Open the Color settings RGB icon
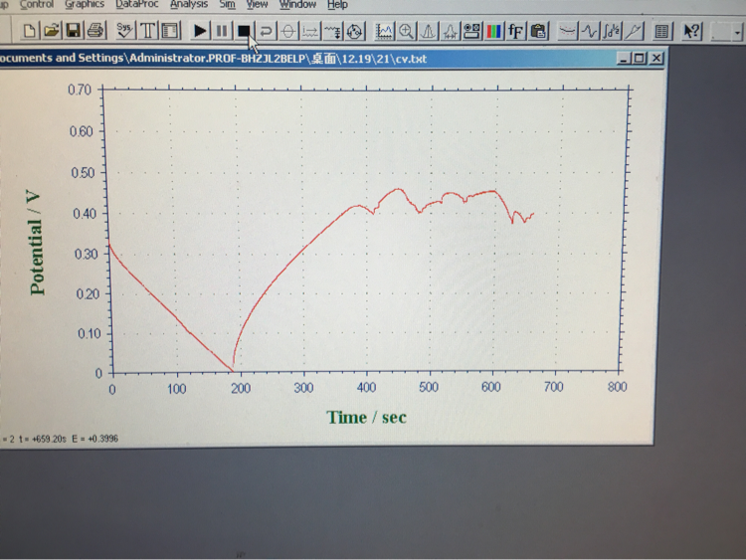This screenshot has height=560, width=746. tap(493, 32)
